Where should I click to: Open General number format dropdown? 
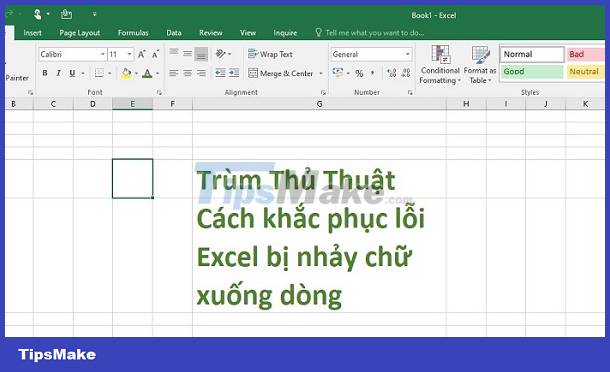tap(371, 54)
